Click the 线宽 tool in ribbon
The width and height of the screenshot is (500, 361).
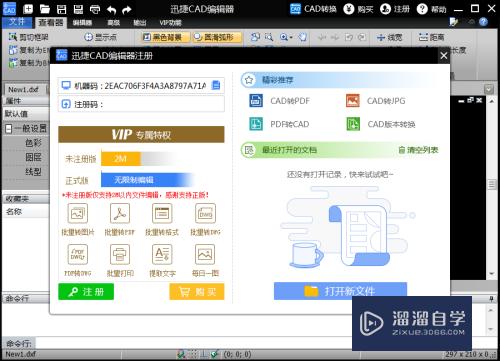(389, 37)
